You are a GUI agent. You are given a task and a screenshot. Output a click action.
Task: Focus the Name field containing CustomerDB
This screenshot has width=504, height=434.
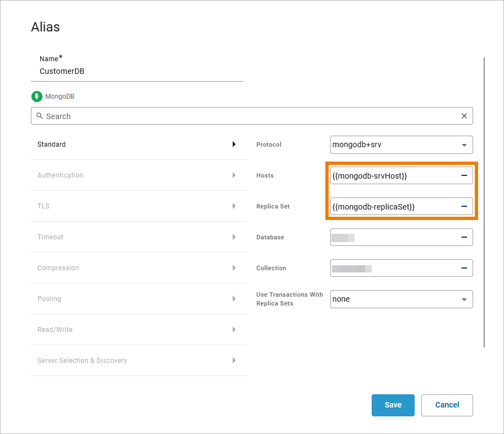137,71
